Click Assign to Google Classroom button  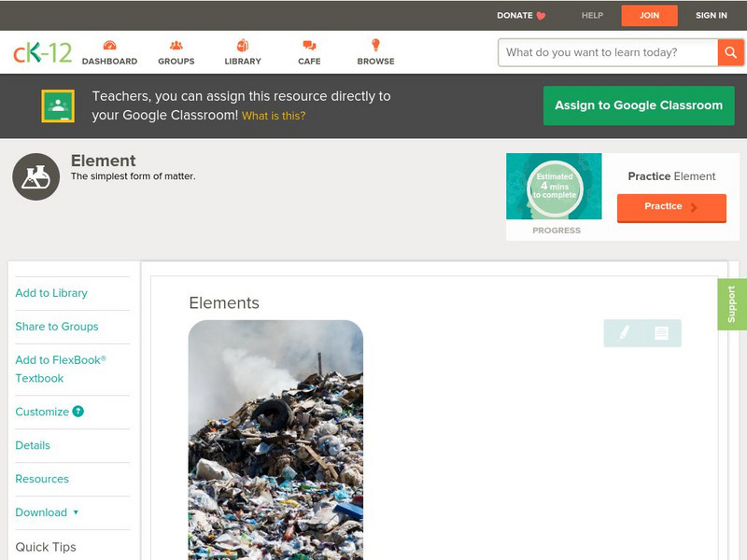click(639, 105)
